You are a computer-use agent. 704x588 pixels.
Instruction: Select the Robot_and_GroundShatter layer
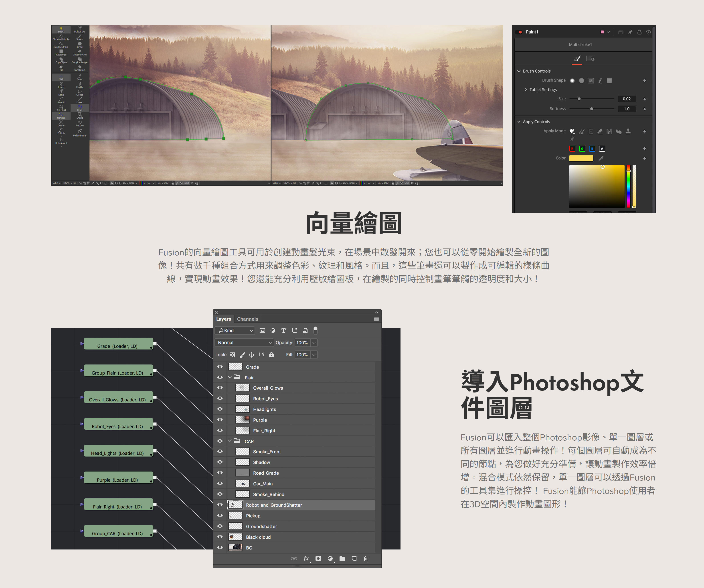click(274, 505)
